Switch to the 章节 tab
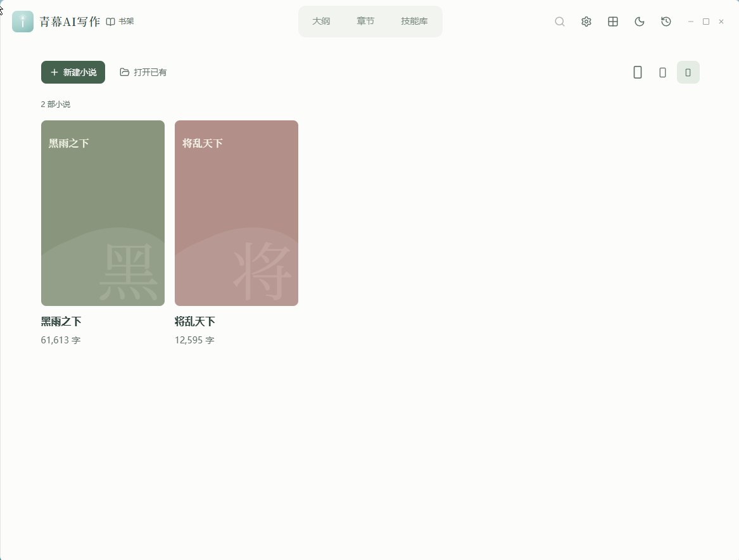The height and width of the screenshot is (560, 739). click(x=365, y=21)
